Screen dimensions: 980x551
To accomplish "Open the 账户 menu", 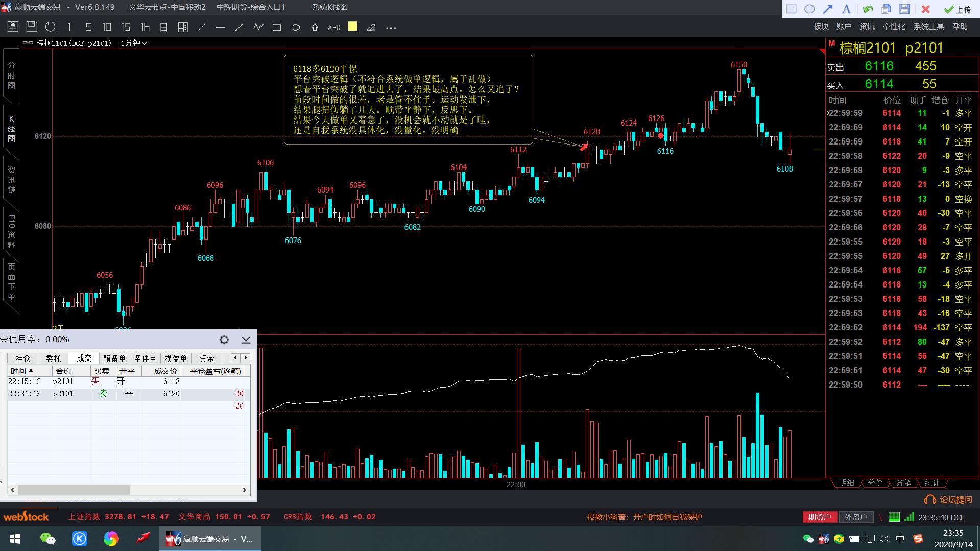I will pyautogui.click(x=844, y=27).
